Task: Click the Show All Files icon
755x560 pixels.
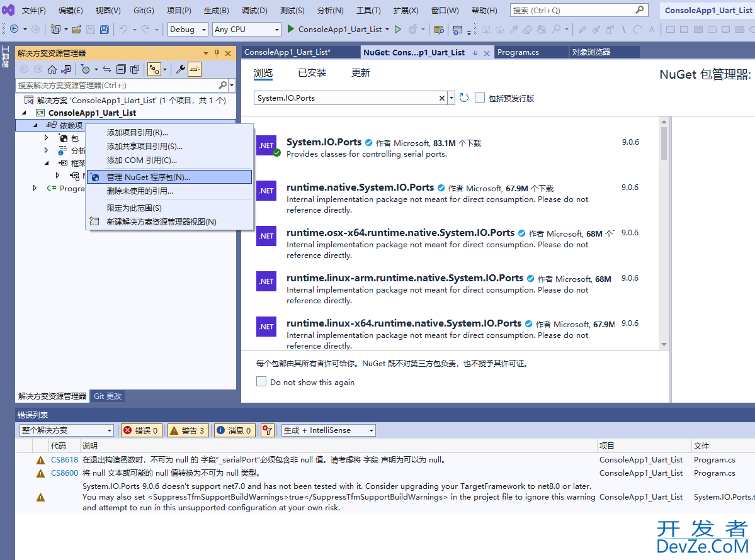Action: tap(135, 69)
